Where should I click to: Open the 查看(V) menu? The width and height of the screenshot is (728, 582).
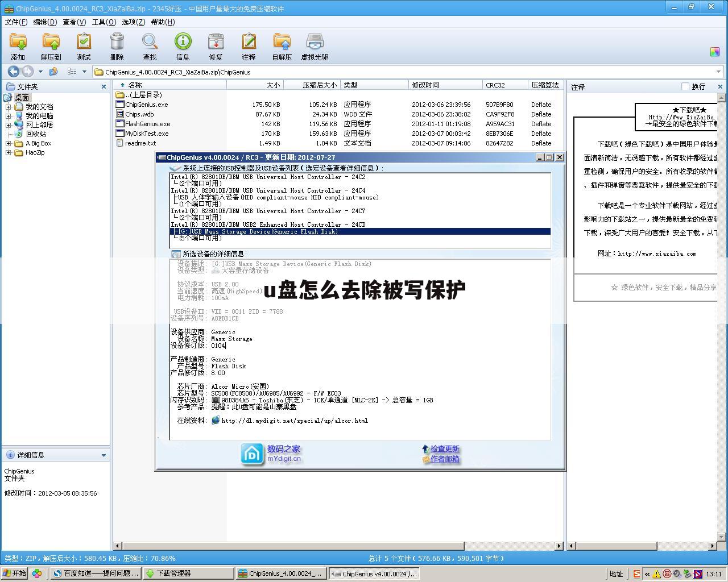[74, 22]
